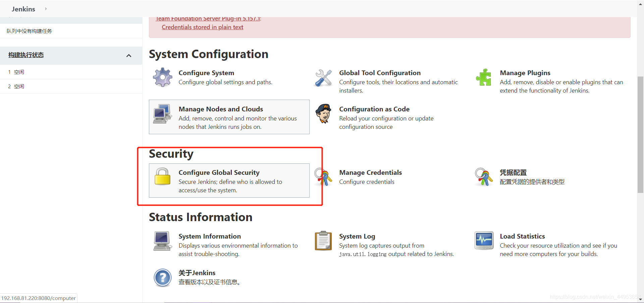The width and height of the screenshot is (644, 303).
Task: Click the Configuration as Code butler icon
Action: [x=323, y=113]
